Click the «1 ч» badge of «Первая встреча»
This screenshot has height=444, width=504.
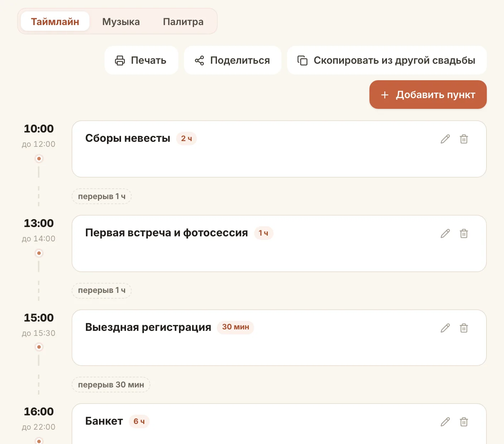(263, 233)
